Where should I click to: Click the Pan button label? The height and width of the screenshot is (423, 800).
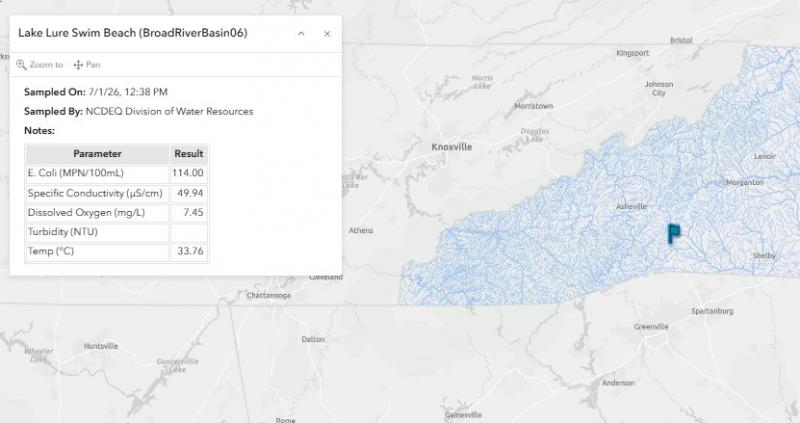(x=93, y=65)
